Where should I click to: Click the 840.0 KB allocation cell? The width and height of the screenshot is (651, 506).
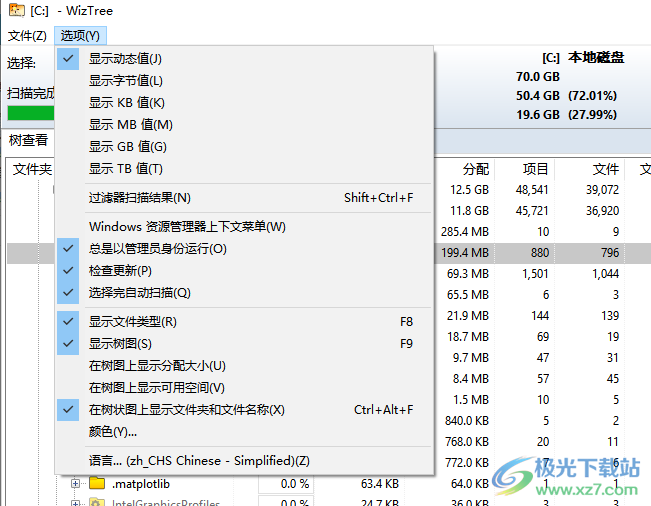click(x=467, y=421)
